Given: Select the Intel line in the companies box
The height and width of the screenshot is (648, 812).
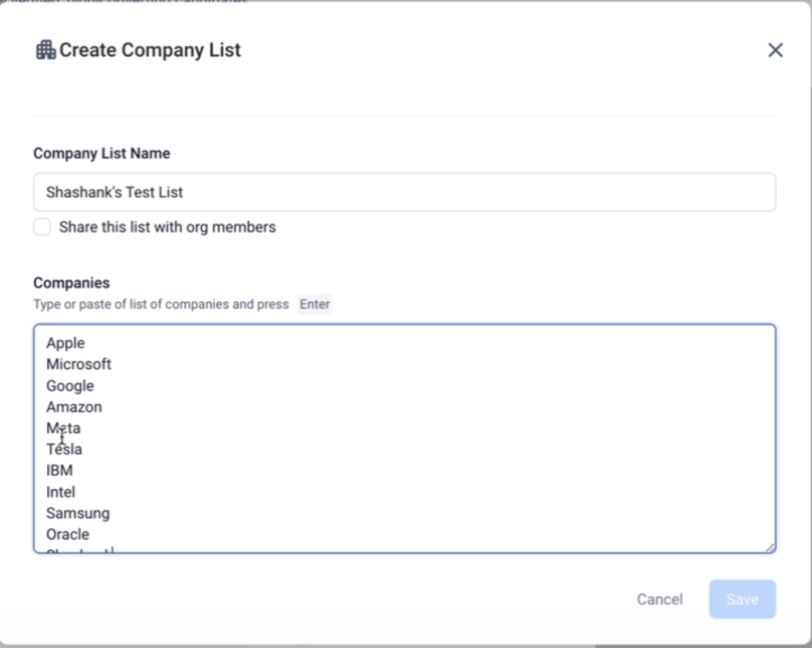Looking at the screenshot, I should [61, 492].
